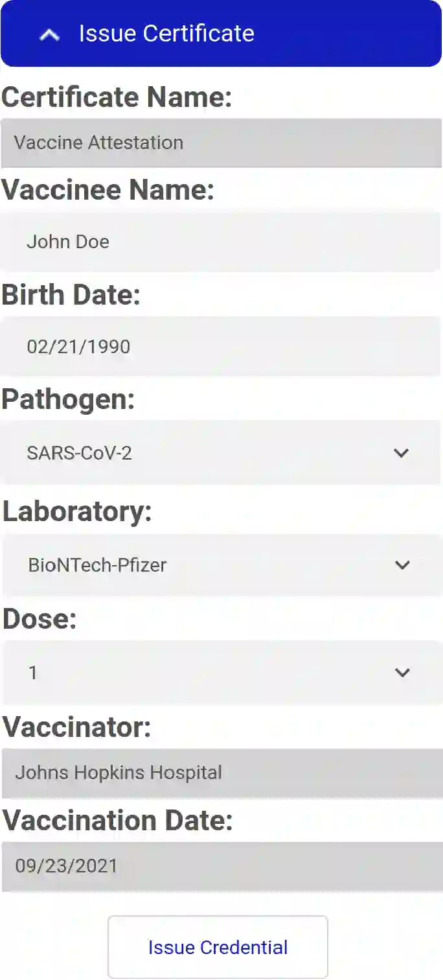The height and width of the screenshot is (980, 443).
Task: Click the Issue Certificate header title
Action: click(x=166, y=34)
